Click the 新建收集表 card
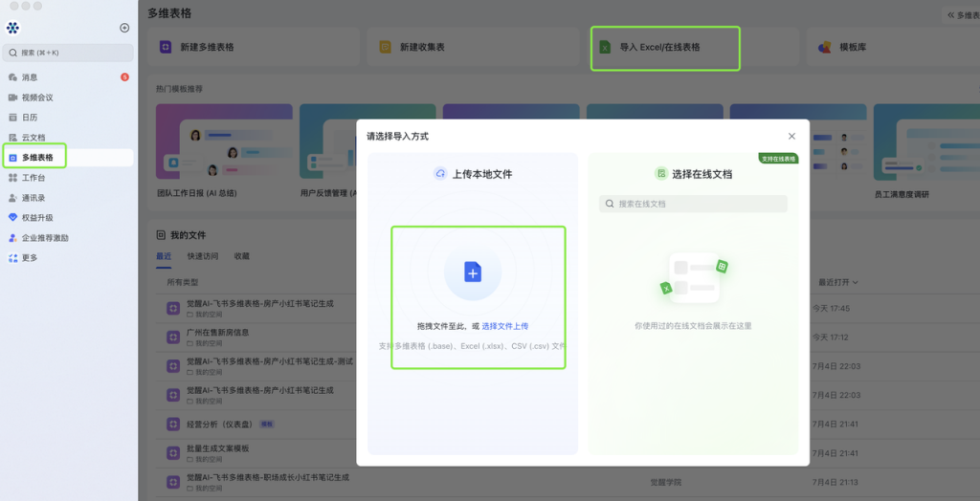The image size is (980, 501). [x=473, y=47]
